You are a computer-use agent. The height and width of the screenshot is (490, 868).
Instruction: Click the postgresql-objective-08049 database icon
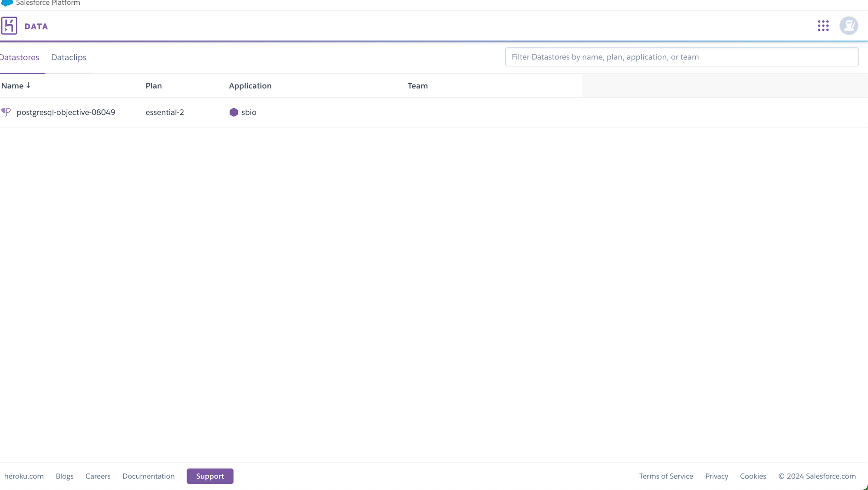pos(7,113)
